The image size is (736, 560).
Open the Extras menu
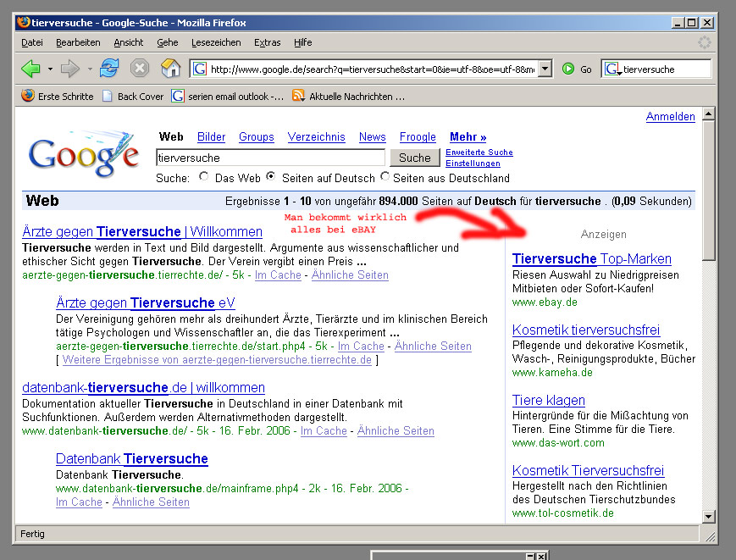coord(267,42)
